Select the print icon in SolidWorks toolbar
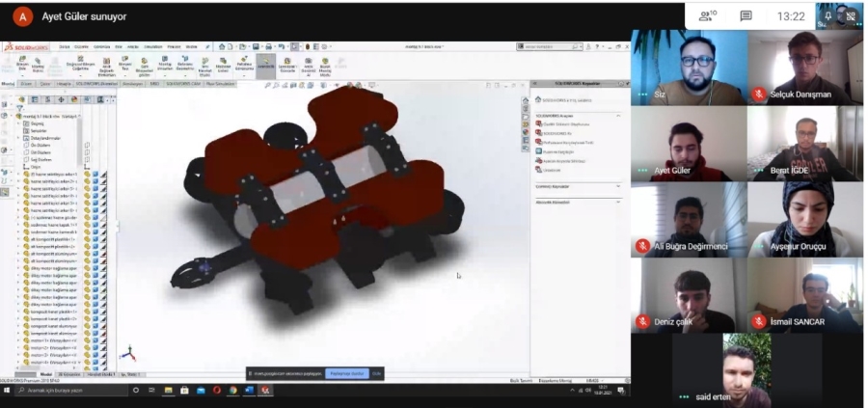 [x=268, y=47]
